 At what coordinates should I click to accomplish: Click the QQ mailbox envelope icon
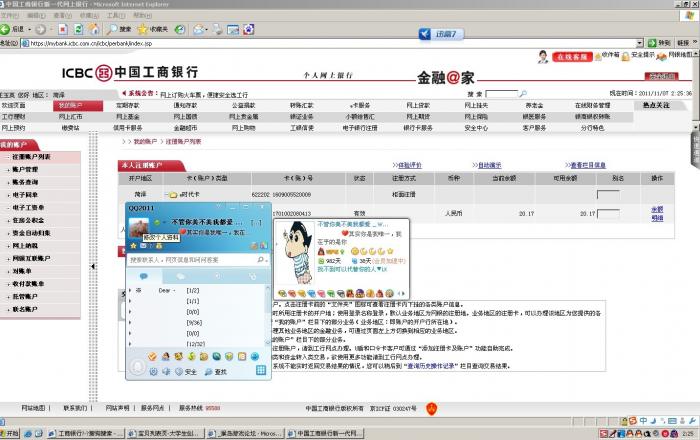143,246
